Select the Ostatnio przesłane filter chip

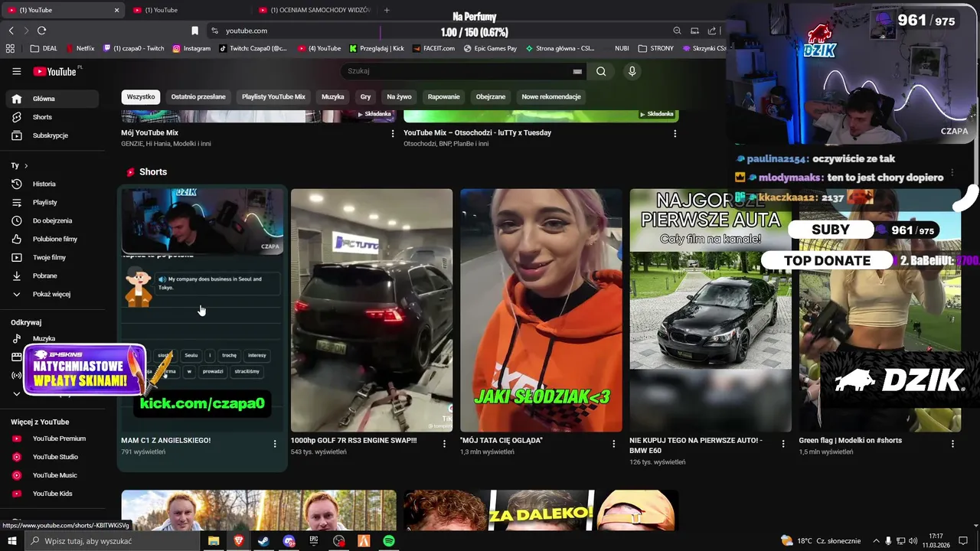pyautogui.click(x=198, y=97)
